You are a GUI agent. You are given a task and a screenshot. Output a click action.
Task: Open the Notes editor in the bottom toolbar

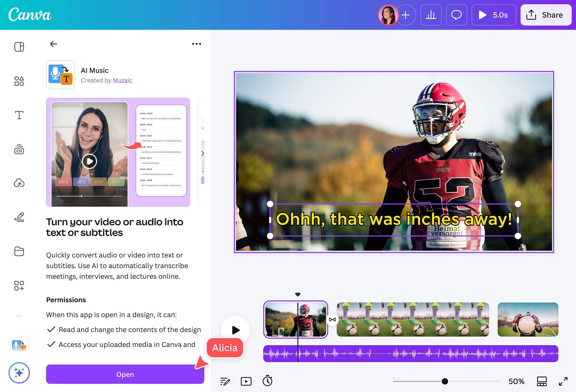point(225,381)
